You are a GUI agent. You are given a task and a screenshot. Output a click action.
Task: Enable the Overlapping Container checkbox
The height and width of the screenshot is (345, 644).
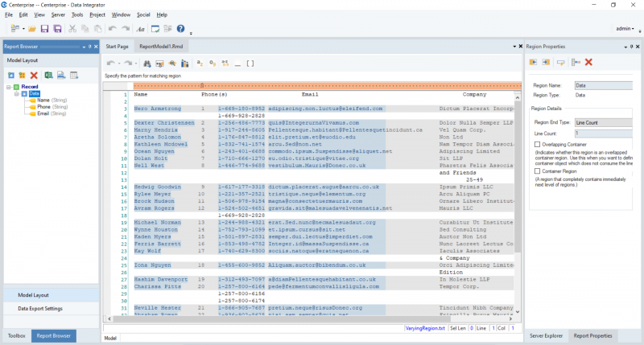(537, 144)
